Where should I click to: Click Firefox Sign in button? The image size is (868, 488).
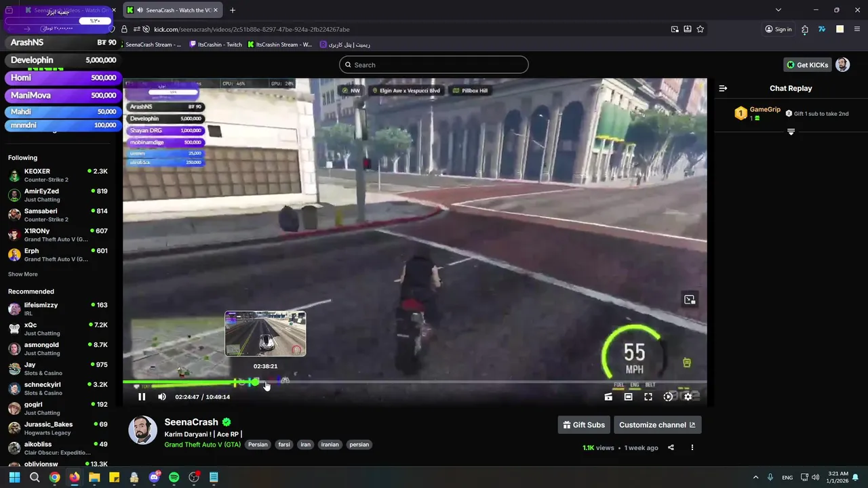tap(778, 29)
